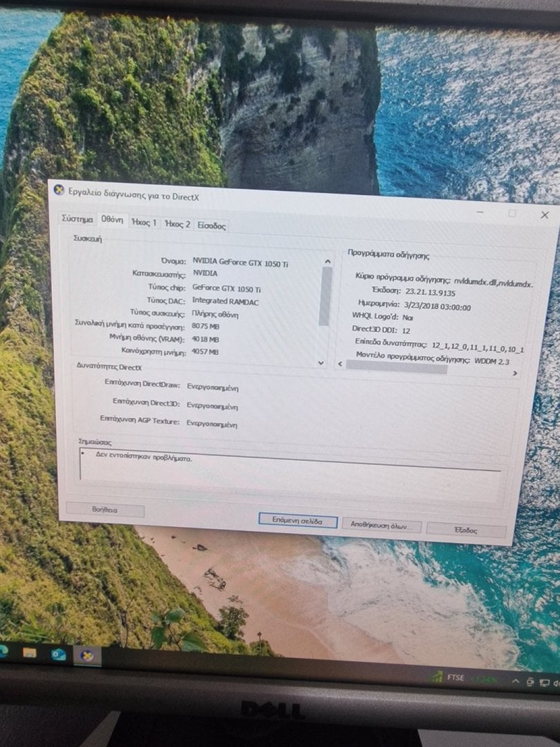This screenshot has width=560, height=747.
Task: Select the DirectX diagnostic taskbar icon
Action: point(87,656)
